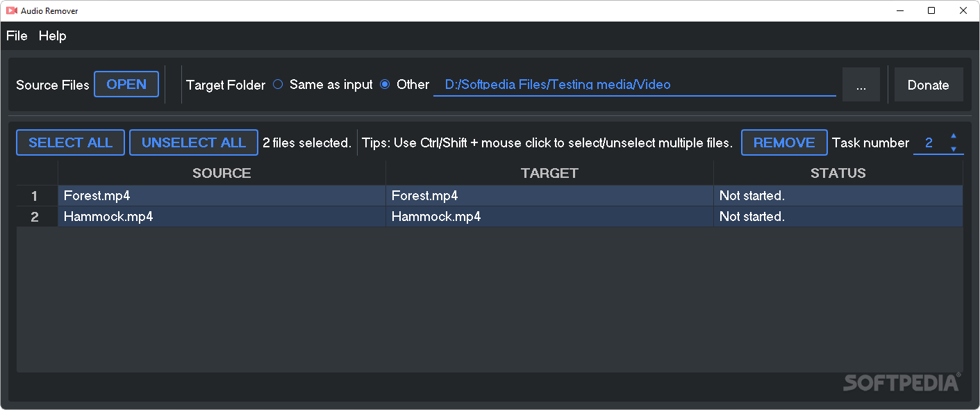
Task: Click the stepper down arrow for Task number
Action: pos(954,147)
